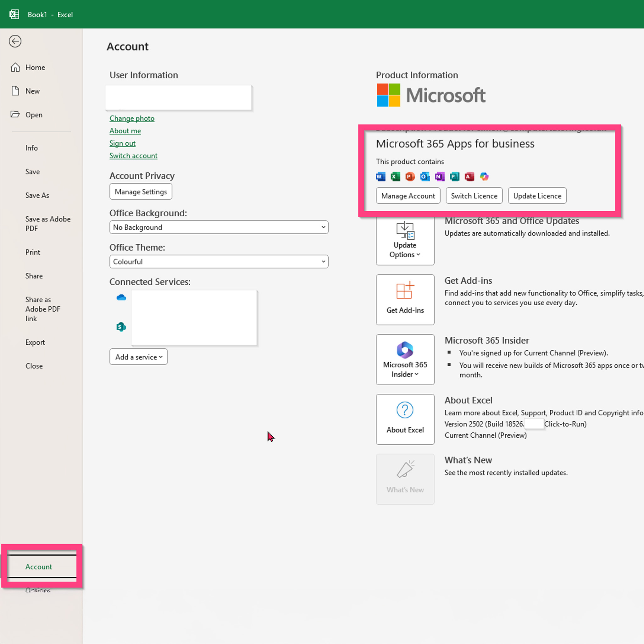Click the Copilot icon under This product contains
The width and height of the screenshot is (644, 644).
(x=484, y=177)
